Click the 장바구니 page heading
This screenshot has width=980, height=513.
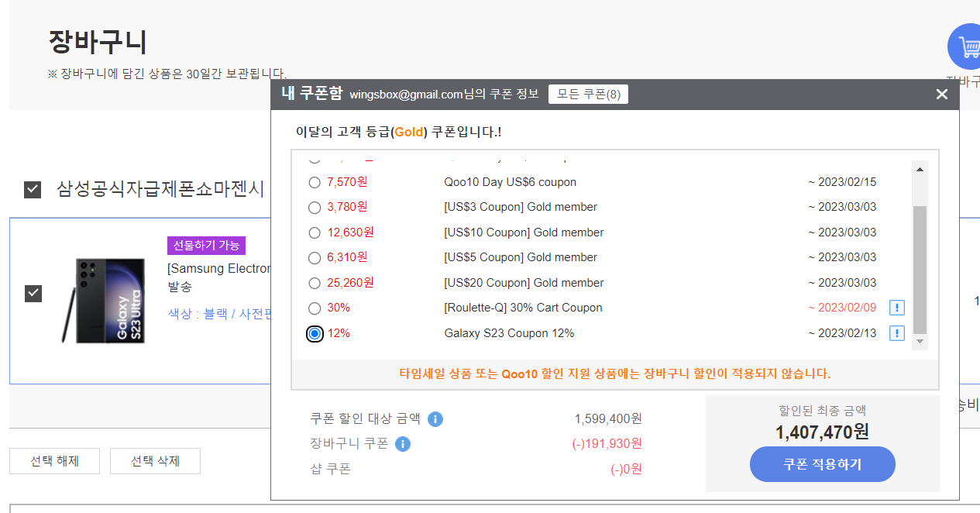[98, 41]
